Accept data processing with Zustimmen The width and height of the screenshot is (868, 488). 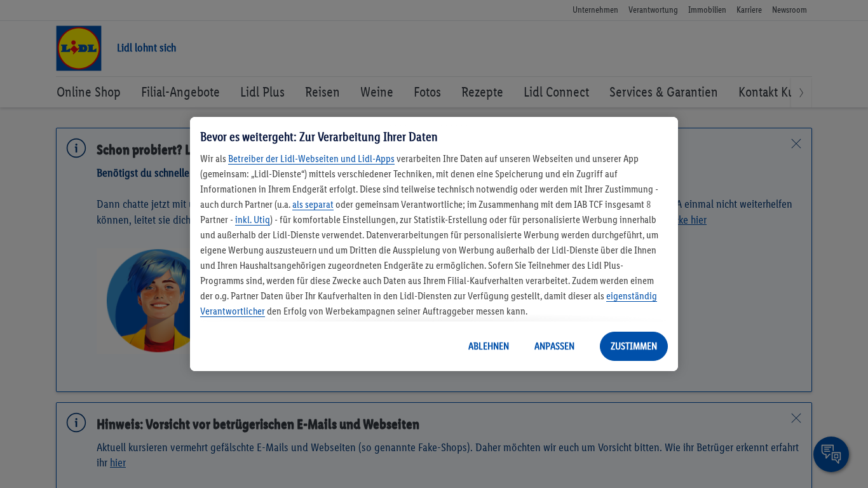coord(634,346)
